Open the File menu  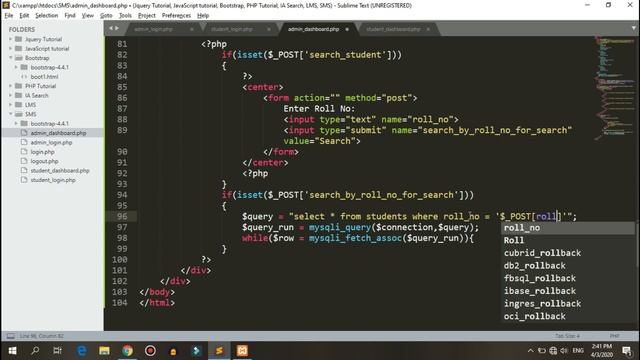(x=9, y=16)
